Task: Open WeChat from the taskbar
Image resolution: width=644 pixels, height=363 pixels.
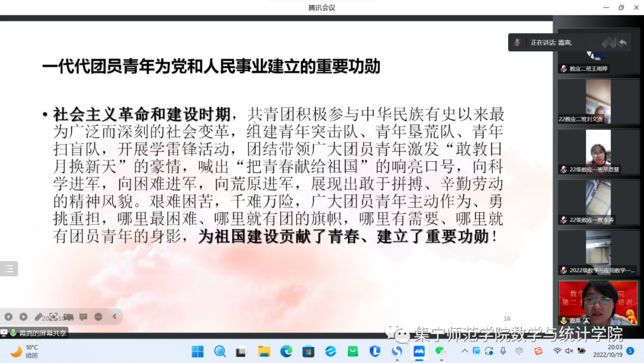Action: (x=441, y=351)
